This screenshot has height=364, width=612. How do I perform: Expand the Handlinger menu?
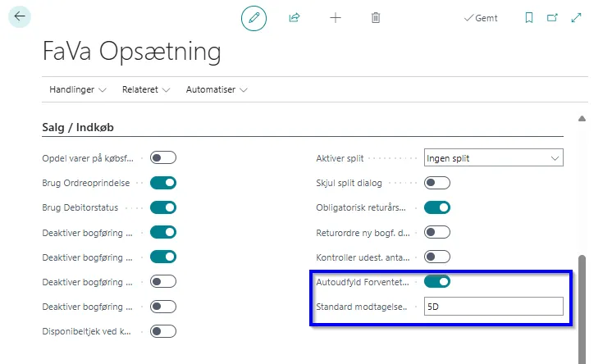point(78,89)
